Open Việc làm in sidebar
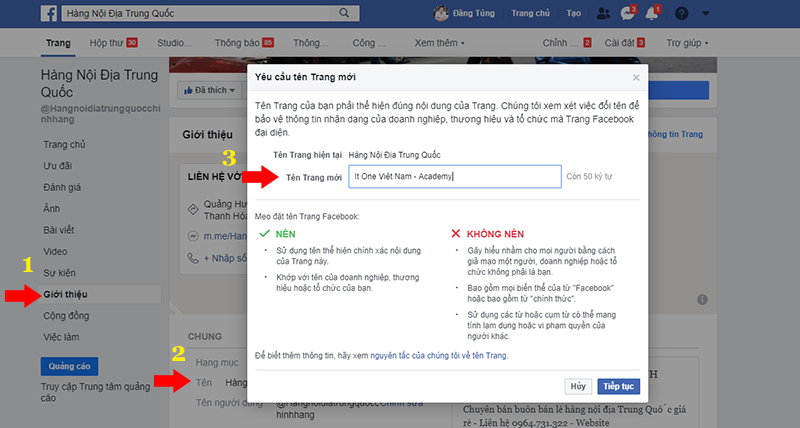 point(61,337)
